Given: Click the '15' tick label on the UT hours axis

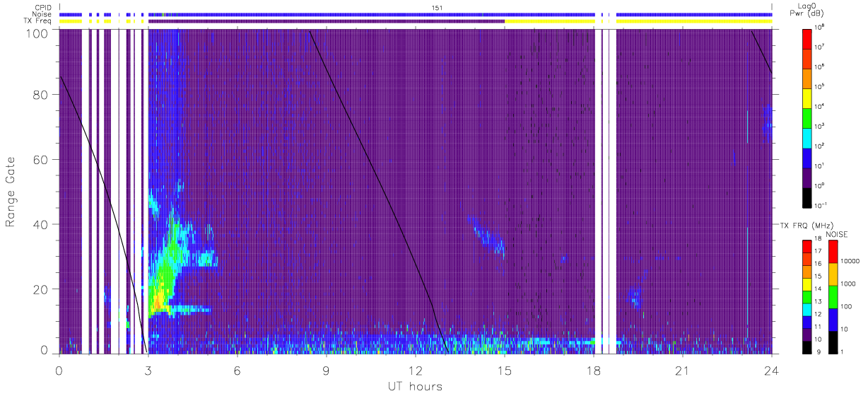Looking at the screenshot, I should pos(505,371).
